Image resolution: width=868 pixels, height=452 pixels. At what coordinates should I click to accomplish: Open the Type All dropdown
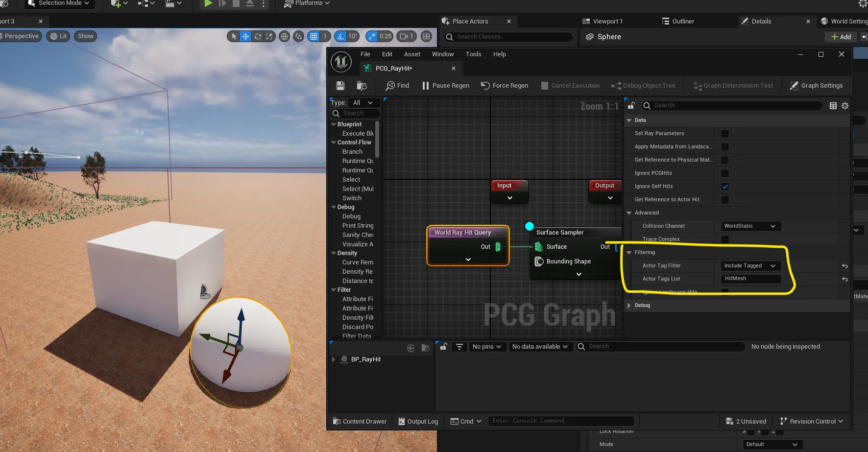point(363,102)
